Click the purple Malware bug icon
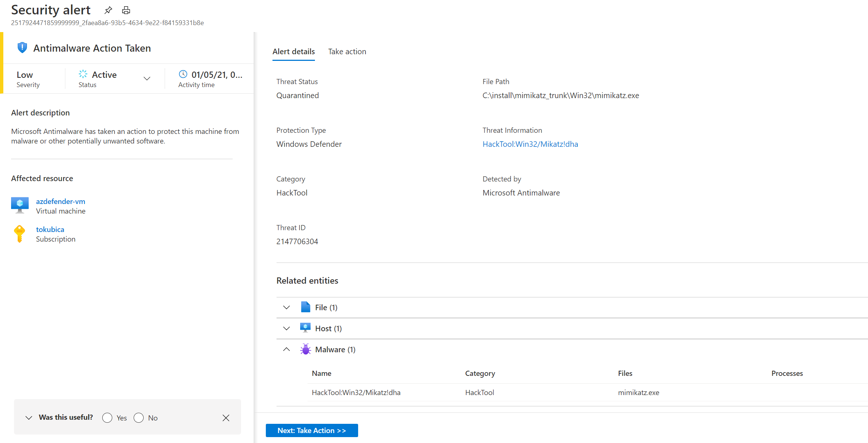Screen dimensions: 868x443 (305, 349)
